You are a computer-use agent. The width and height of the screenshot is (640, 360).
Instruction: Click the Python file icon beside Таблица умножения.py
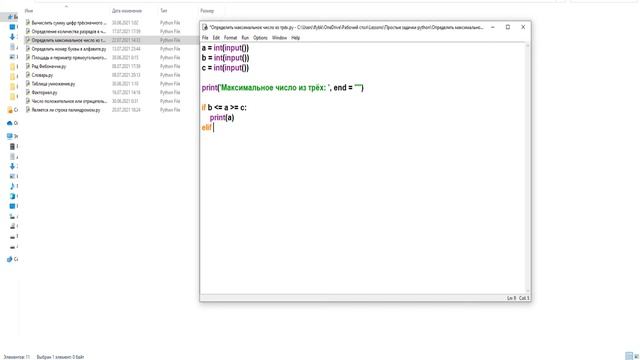point(28,84)
